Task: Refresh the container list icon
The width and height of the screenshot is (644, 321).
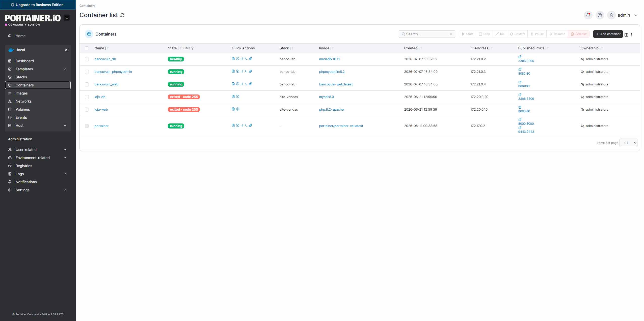Action: (x=122, y=15)
